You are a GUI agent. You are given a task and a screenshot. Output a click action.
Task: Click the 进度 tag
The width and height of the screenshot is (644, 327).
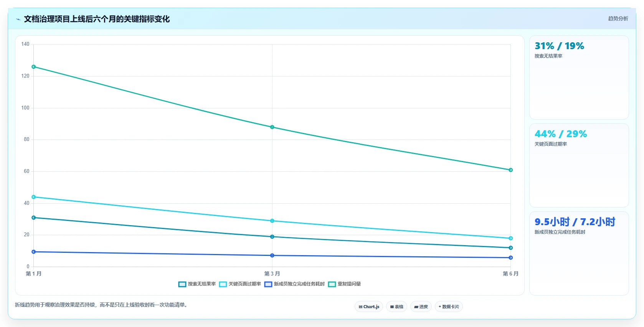coord(421,307)
